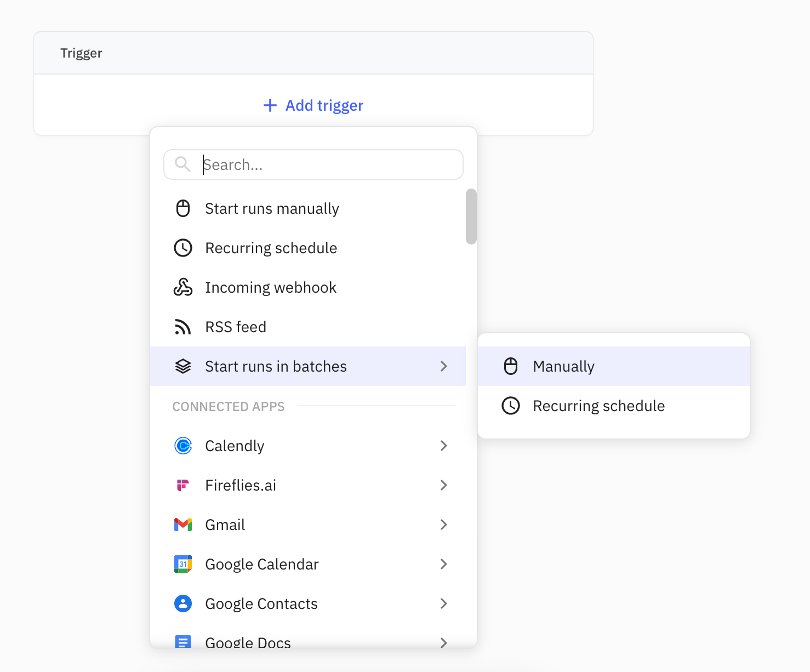Open the Google Calendar chevron

tap(444, 564)
